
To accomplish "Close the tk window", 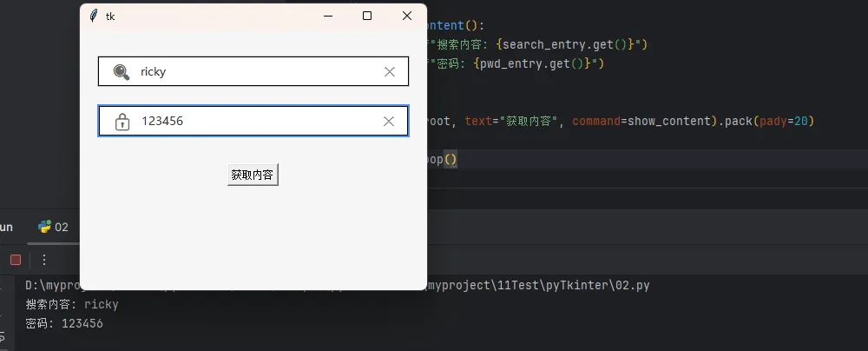I will 406,16.
